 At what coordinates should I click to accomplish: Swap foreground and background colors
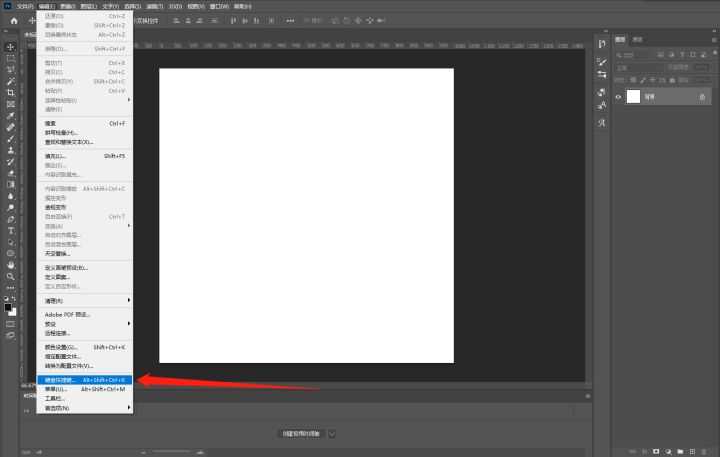(x=14, y=299)
